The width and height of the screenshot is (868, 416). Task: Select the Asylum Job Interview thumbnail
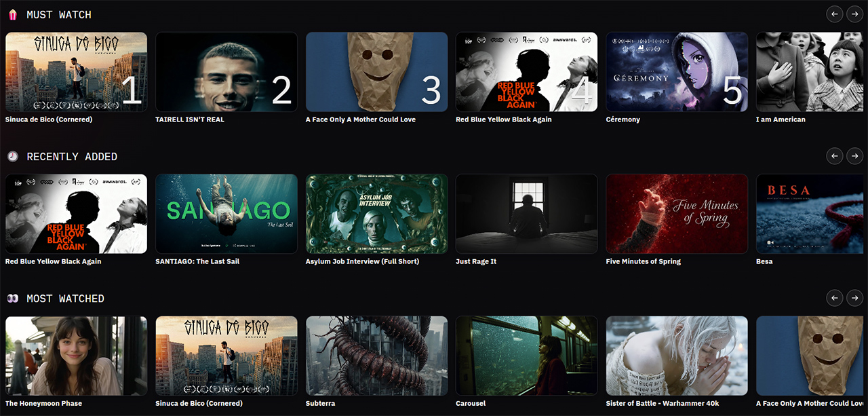pos(376,214)
